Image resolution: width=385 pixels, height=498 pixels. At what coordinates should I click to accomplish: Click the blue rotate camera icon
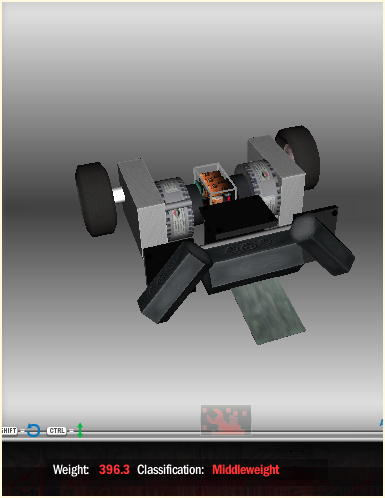(x=33, y=430)
